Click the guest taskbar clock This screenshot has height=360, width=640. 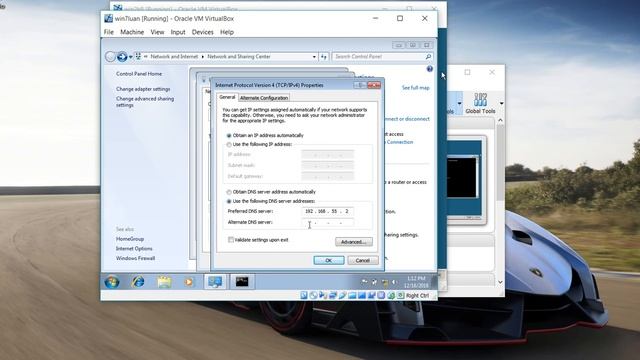tap(416, 282)
